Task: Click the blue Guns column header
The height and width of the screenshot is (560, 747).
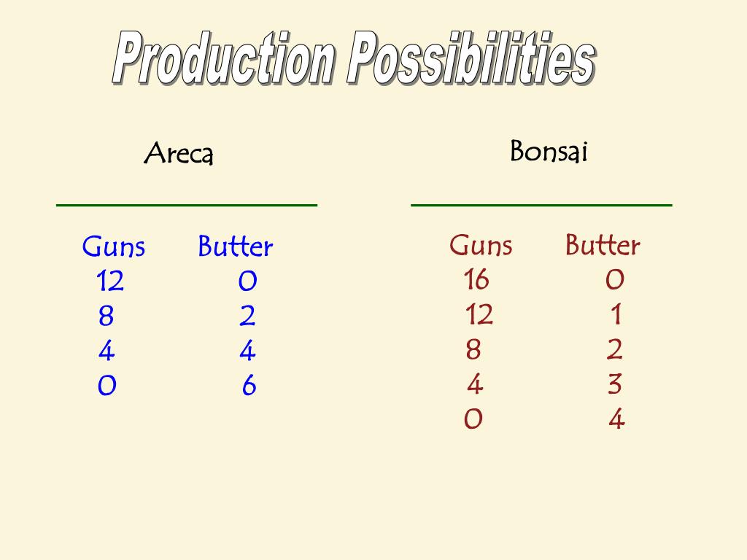Action: [x=113, y=246]
